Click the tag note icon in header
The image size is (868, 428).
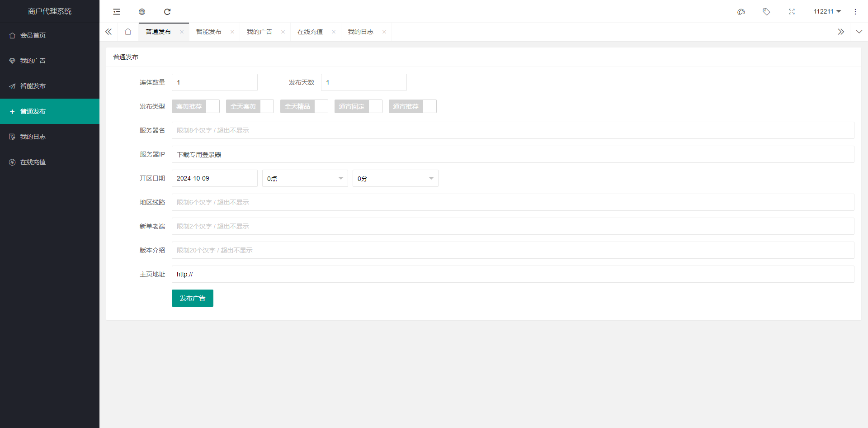tap(766, 12)
